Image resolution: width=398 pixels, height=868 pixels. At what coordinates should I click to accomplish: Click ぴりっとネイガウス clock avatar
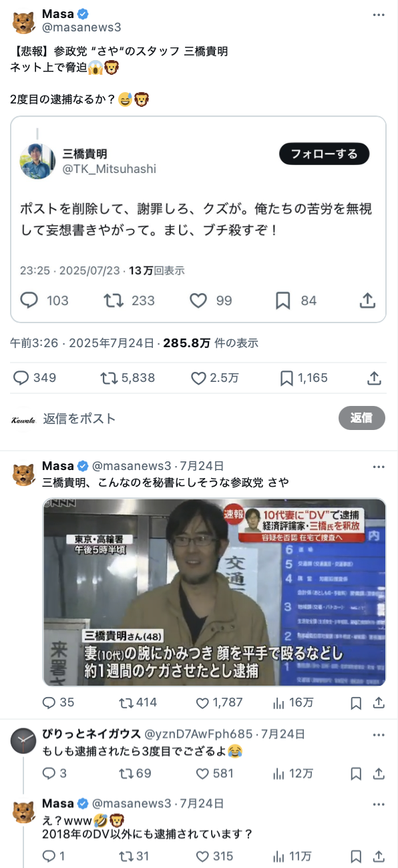tap(23, 740)
